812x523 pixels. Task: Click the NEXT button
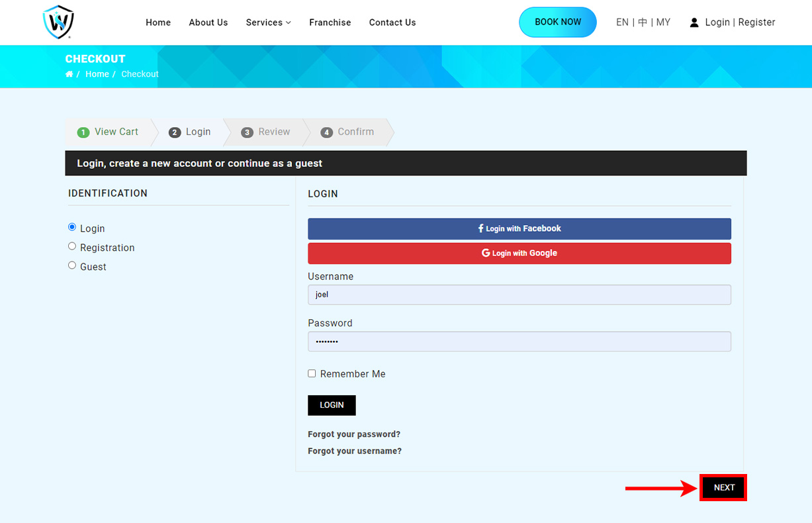pyautogui.click(x=723, y=487)
